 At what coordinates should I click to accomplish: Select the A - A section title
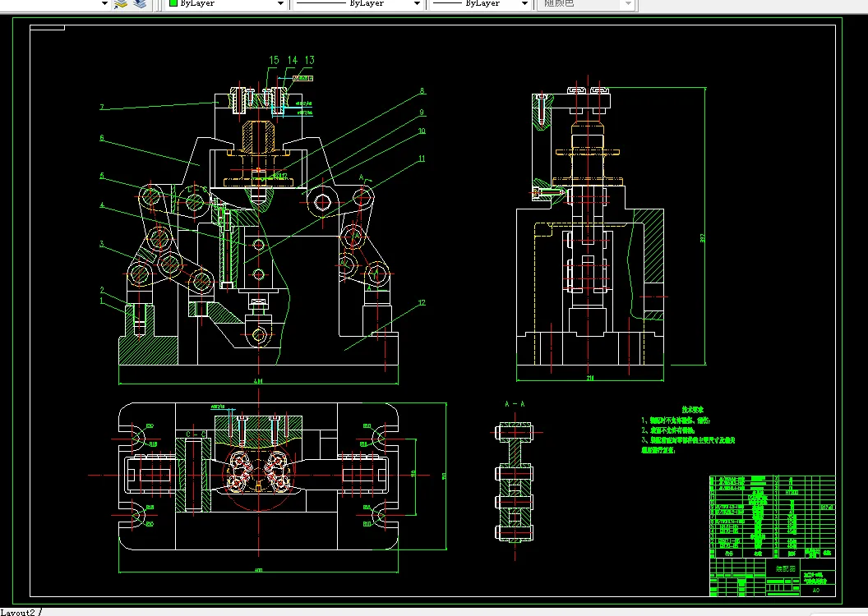515,404
